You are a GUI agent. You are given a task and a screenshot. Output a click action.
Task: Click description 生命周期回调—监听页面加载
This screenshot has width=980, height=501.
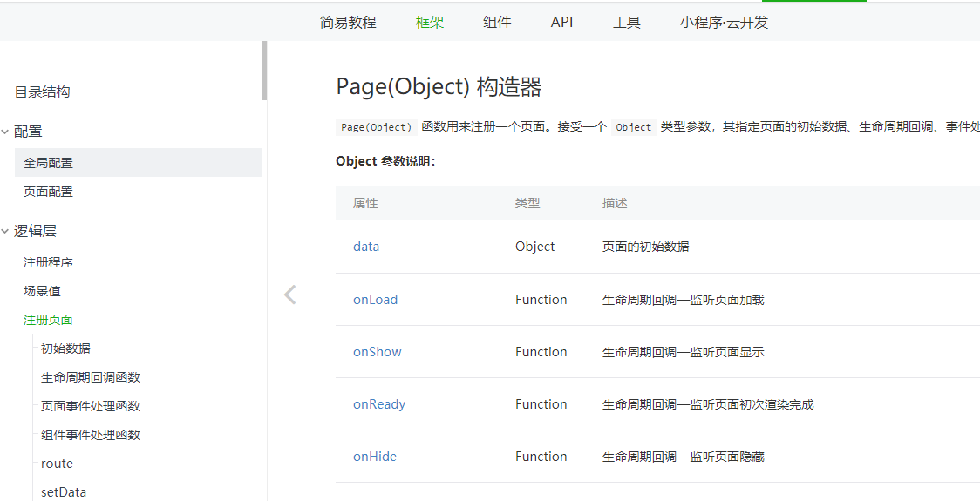point(684,301)
